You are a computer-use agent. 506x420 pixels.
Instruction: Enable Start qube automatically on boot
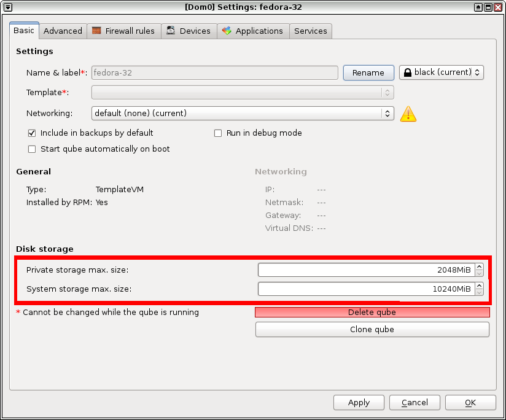(31, 149)
